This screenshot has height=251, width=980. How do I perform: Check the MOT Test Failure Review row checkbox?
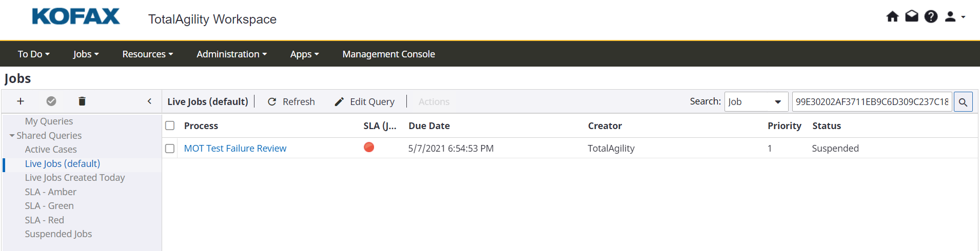[x=170, y=149]
